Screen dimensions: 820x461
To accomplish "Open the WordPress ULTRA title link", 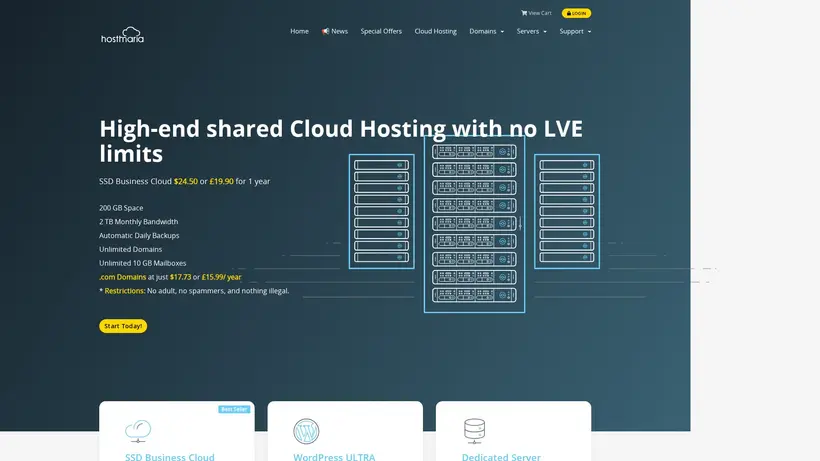I will (334, 457).
